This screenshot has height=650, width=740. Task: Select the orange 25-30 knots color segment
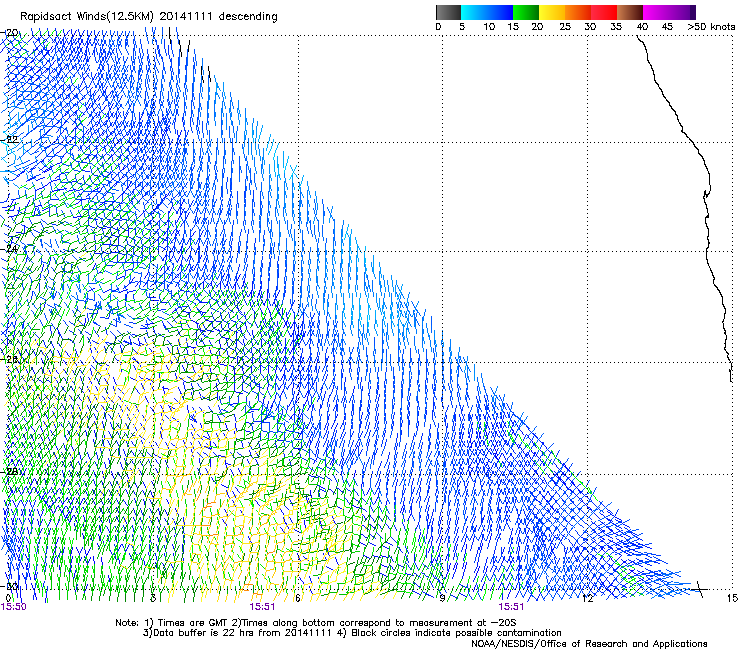tap(578, 12)
